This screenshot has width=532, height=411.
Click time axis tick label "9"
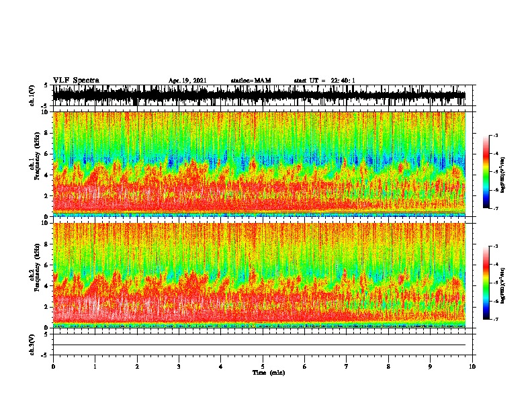(430, 367)
